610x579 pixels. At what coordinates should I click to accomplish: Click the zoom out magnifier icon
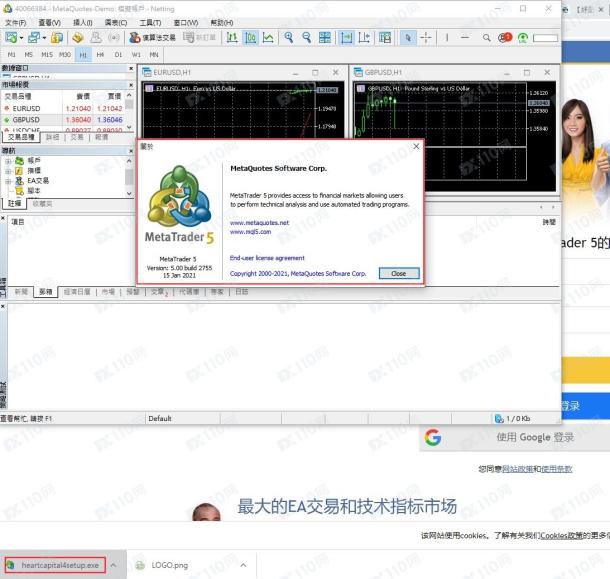[x=307, y=38]
